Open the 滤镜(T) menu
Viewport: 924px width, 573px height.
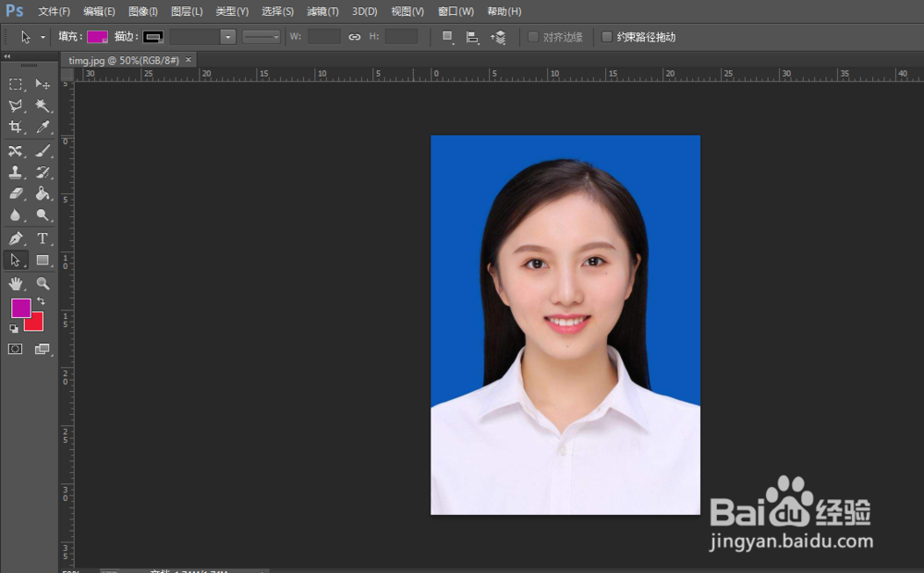322,11
